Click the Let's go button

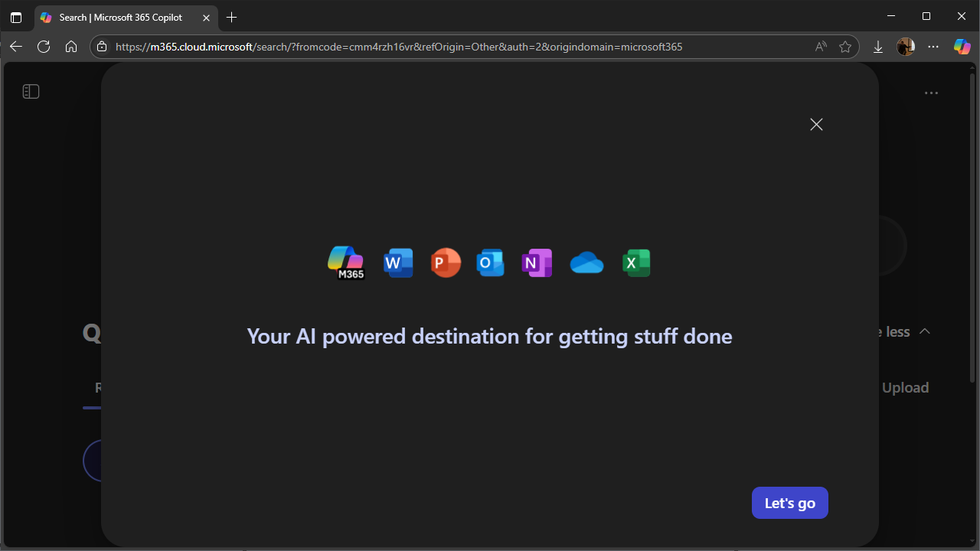[x=790, y=503]
